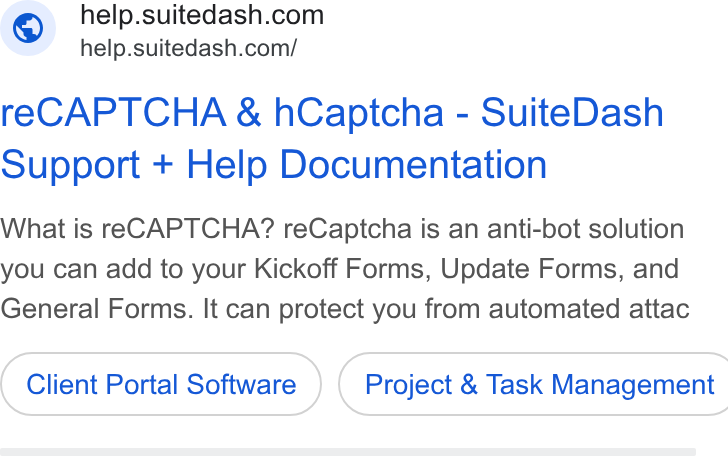Click the snippet line starting 'General Forms'
Screen dimensions: 728x456
[345, 309]
